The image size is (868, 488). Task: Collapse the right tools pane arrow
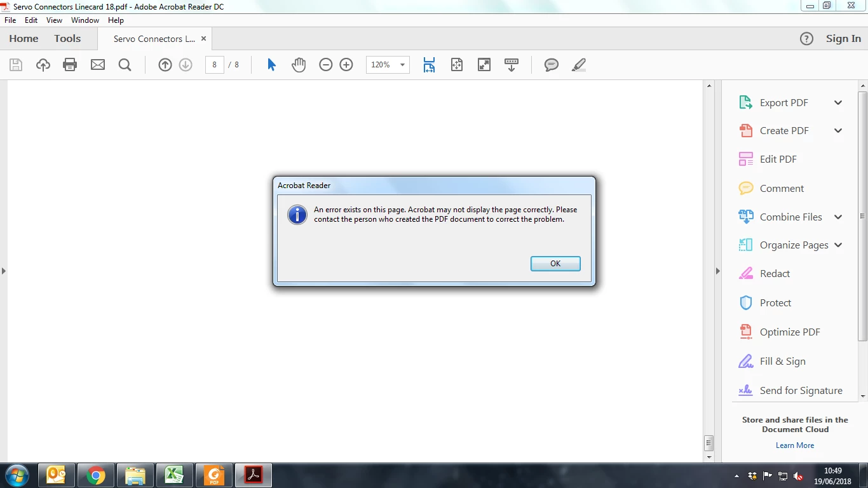pyautogui.click(x=718, y=271)
